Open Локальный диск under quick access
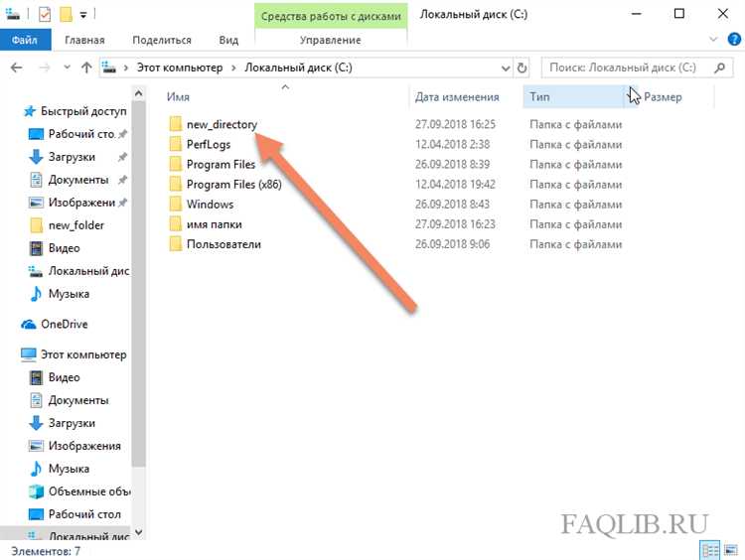 pos(88,271)
